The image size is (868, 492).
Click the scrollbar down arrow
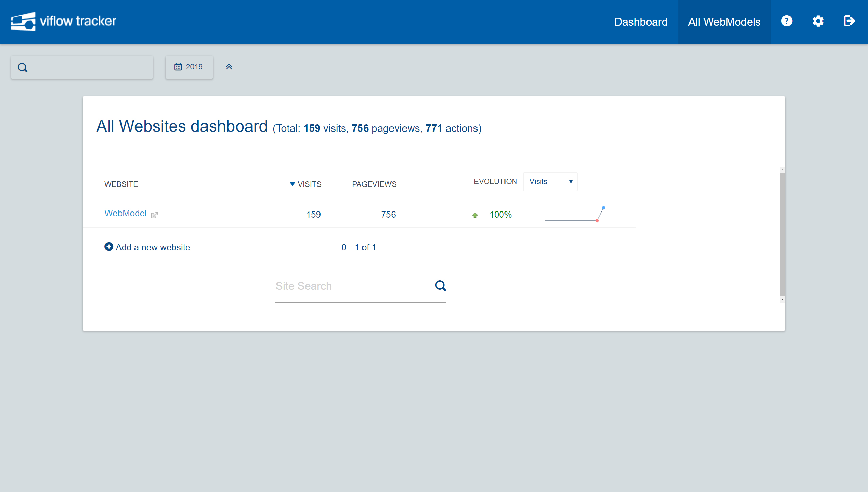(782, 300)
